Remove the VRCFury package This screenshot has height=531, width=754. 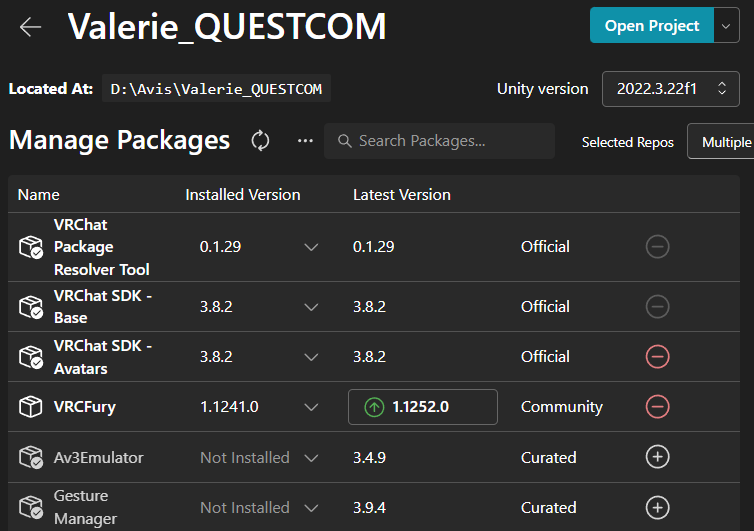pyautogui.click(x=657, y=407)
